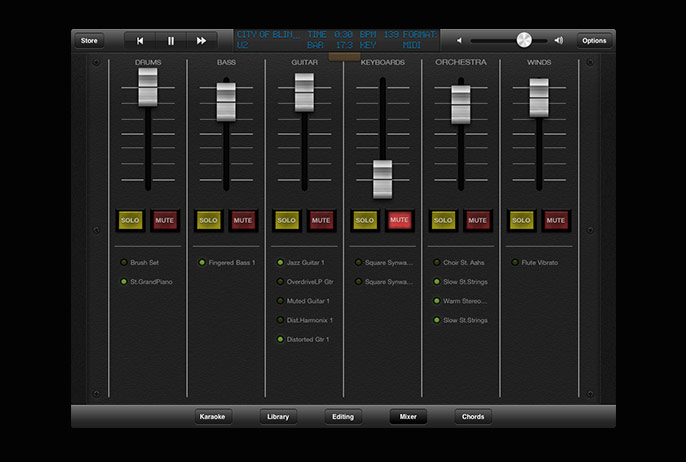
Task: Open the Options menu
Action: coord(594,41)
